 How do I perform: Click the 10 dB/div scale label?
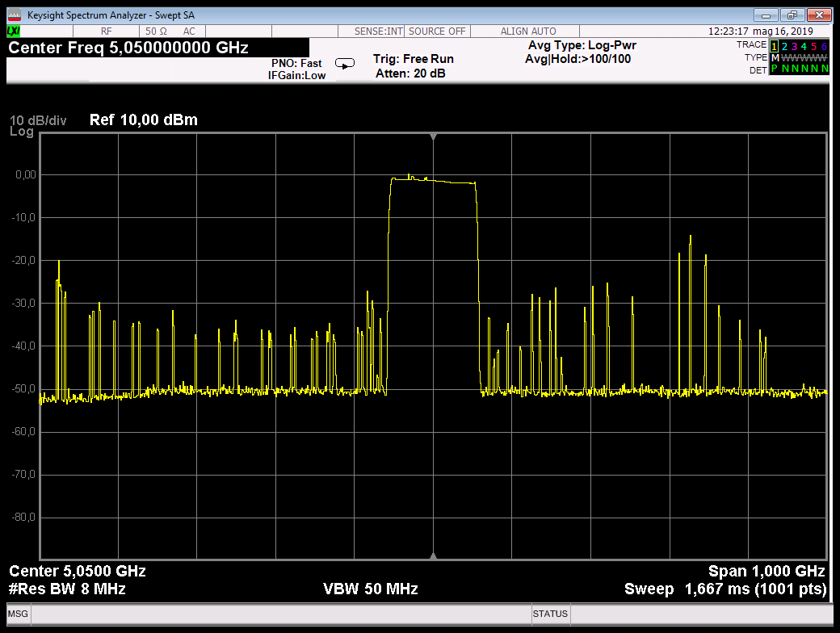pyautogui.click(x=38, y=120)
